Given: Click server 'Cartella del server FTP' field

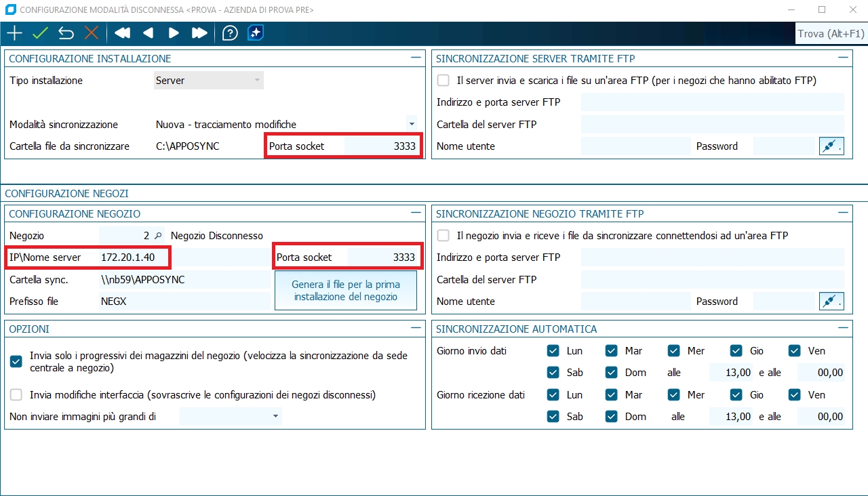Looking at the screenshot, I should [713, 124].
